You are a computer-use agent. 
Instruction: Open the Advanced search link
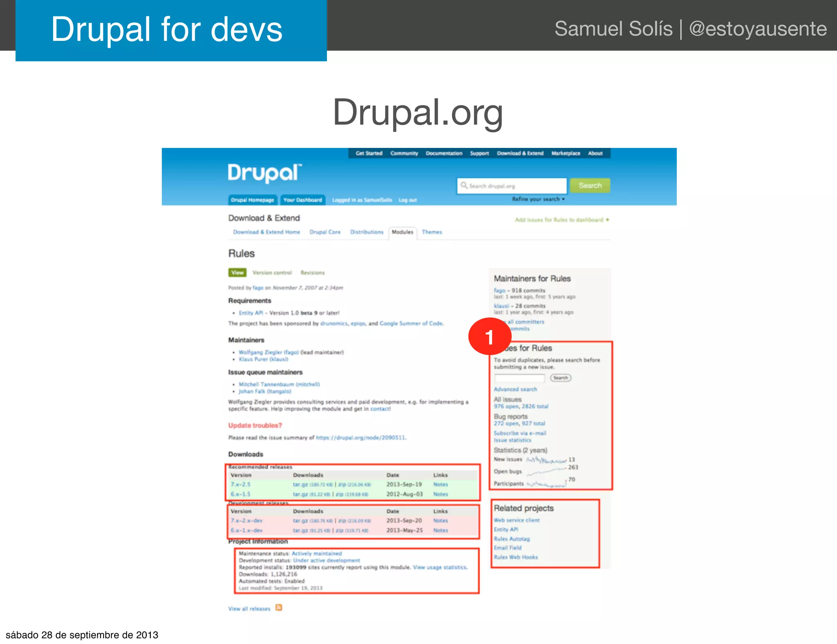click(515, 389)
